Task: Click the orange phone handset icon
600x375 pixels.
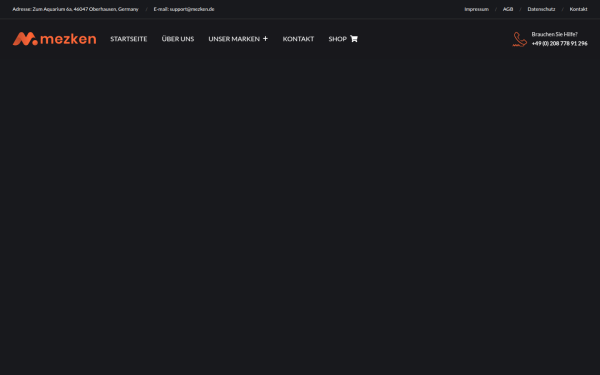Action: tap(520, 39)
